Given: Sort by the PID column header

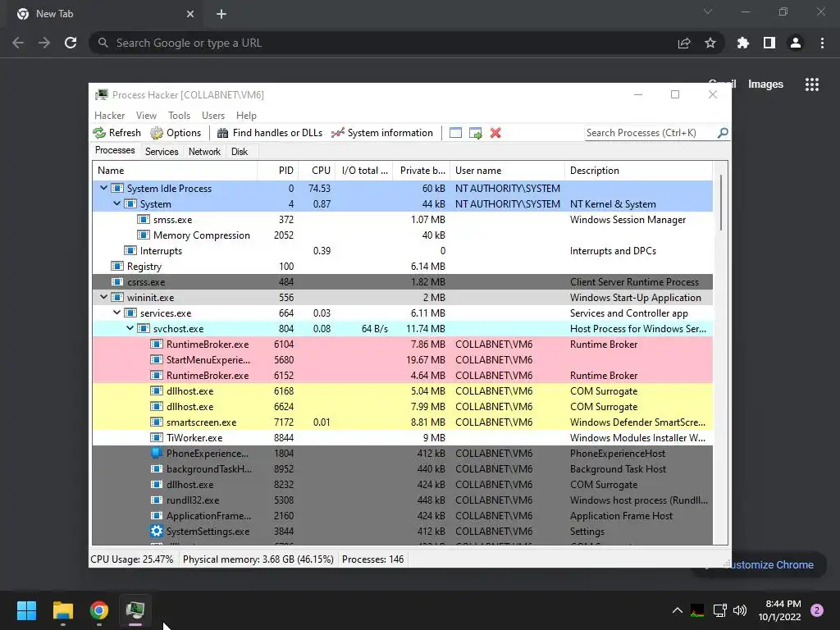Looking at the screenshot, I should (278, 171).
